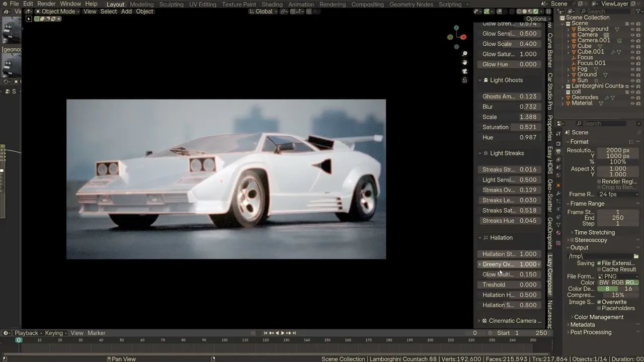644x362 pixels.
Task: Switch to the Shading workspace tab
Action: pyautogui.click(x=272, y=5)
